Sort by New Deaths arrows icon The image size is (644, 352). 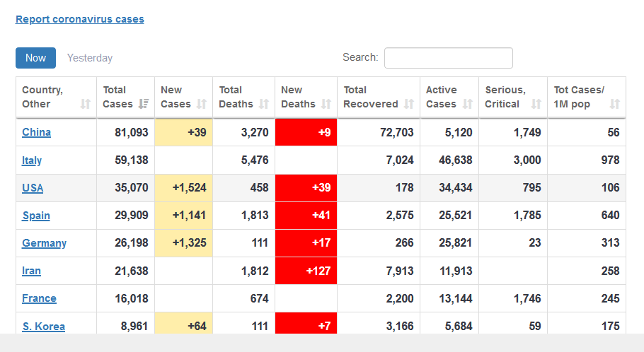326,104
